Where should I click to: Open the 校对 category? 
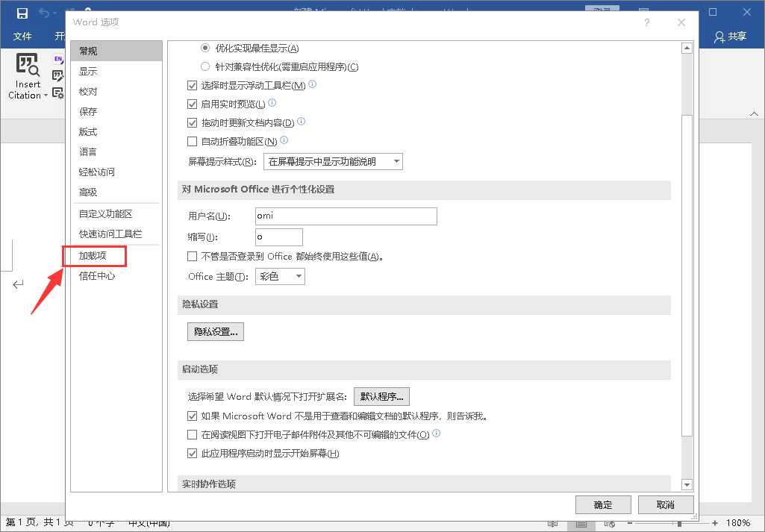(x=116, y=91)
